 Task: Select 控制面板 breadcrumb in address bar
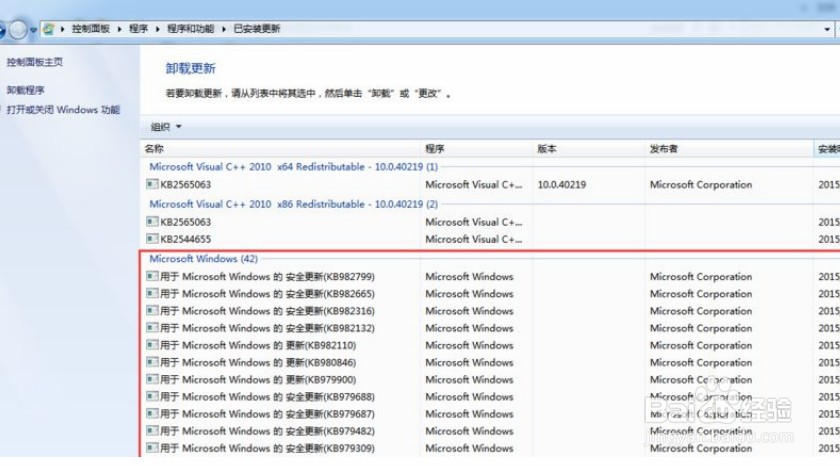coord(91,28)
